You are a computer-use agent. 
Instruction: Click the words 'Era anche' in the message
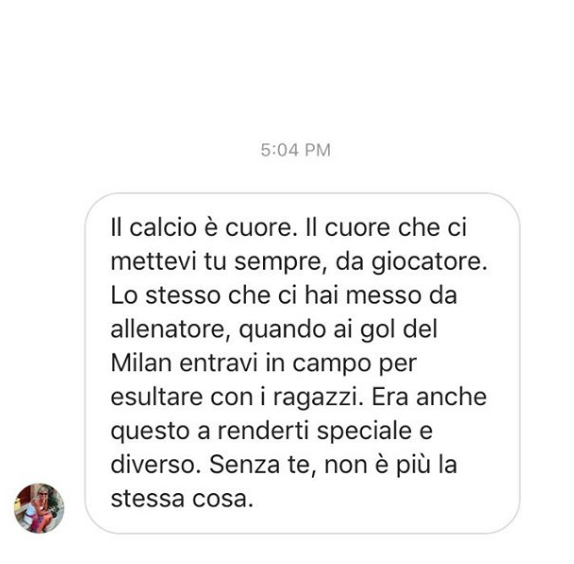click(429, 397)
